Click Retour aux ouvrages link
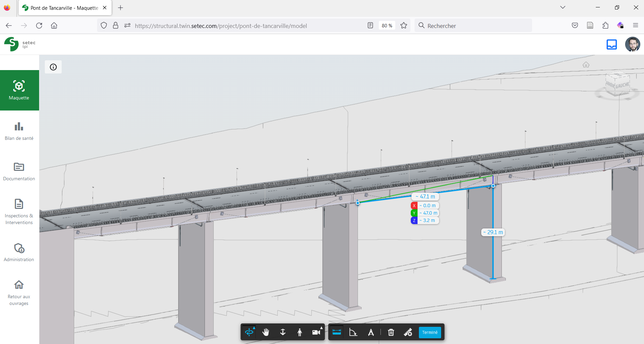The image size is (644, 344). tap(19, 293)
